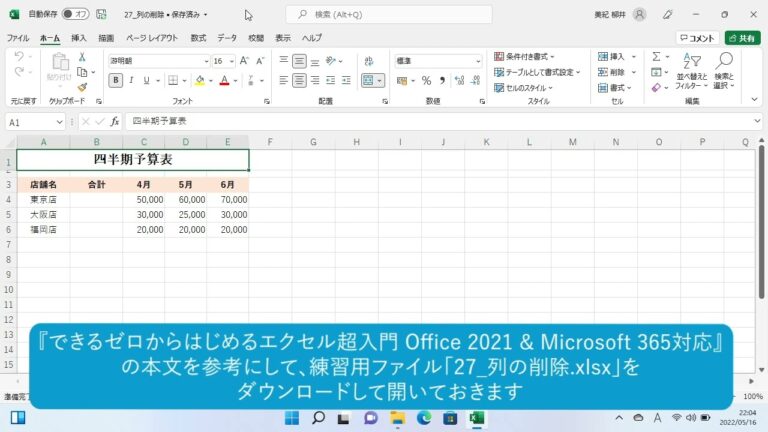Click the bottom align icon
Viewport: 768px width, 432px height.
click(315, 61)
